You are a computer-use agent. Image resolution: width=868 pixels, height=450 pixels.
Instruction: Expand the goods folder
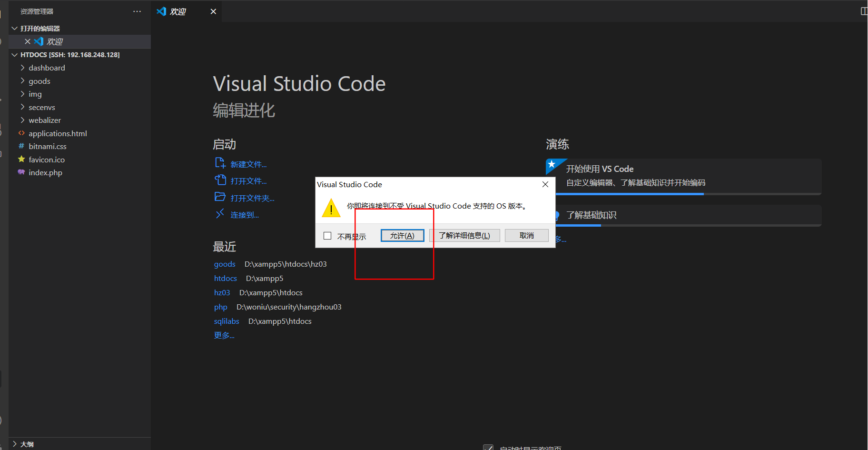point(22,81)
